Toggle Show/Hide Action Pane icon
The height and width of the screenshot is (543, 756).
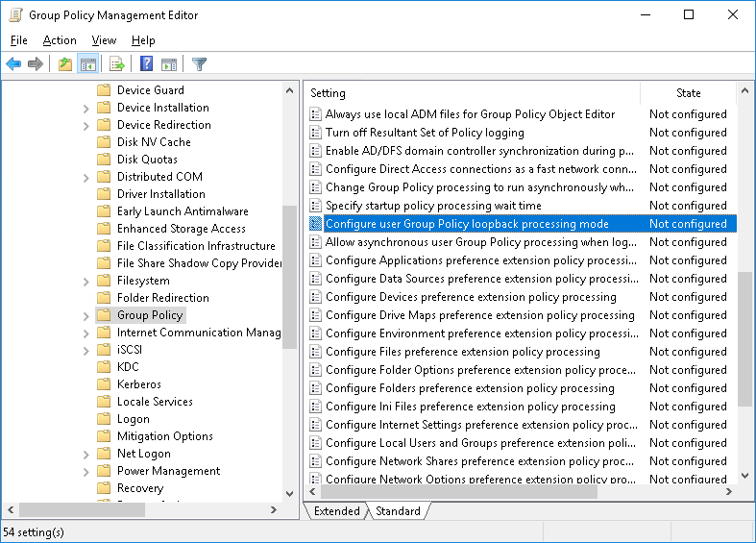[x=169, y=64]
